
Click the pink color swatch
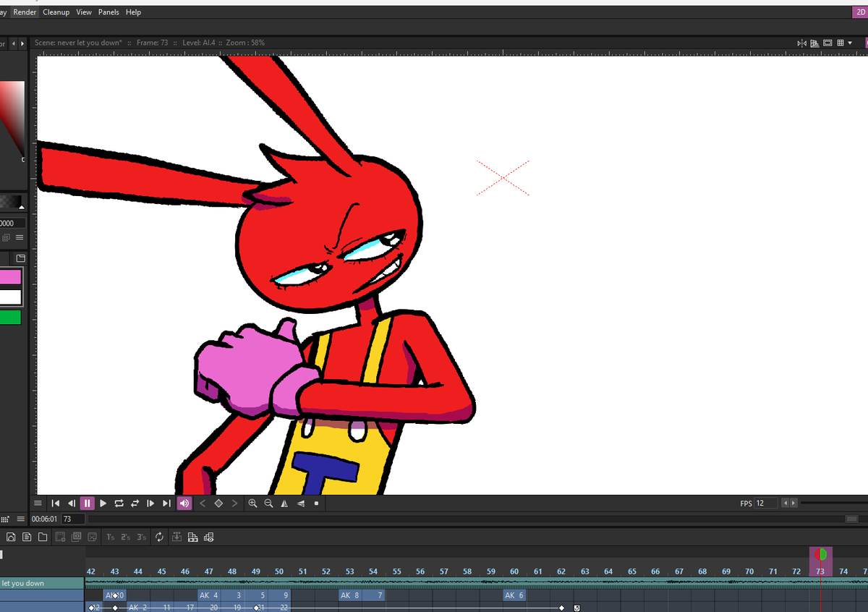pos(10,276)
